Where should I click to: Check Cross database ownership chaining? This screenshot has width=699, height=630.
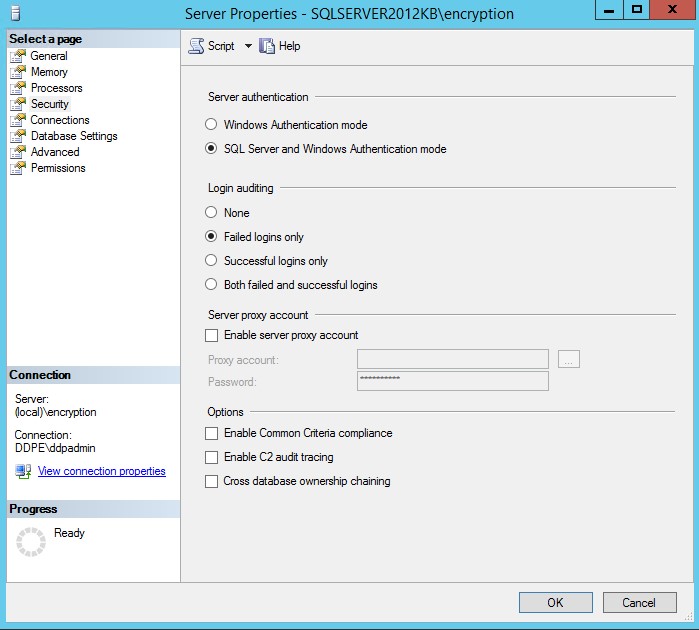click(x=211, y=482)
